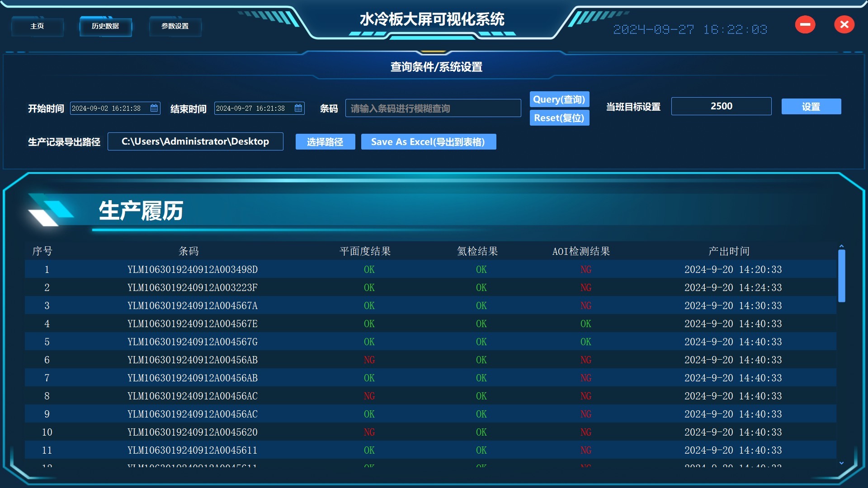Click Save As Excel export button
868x488 pixels.
428,142
